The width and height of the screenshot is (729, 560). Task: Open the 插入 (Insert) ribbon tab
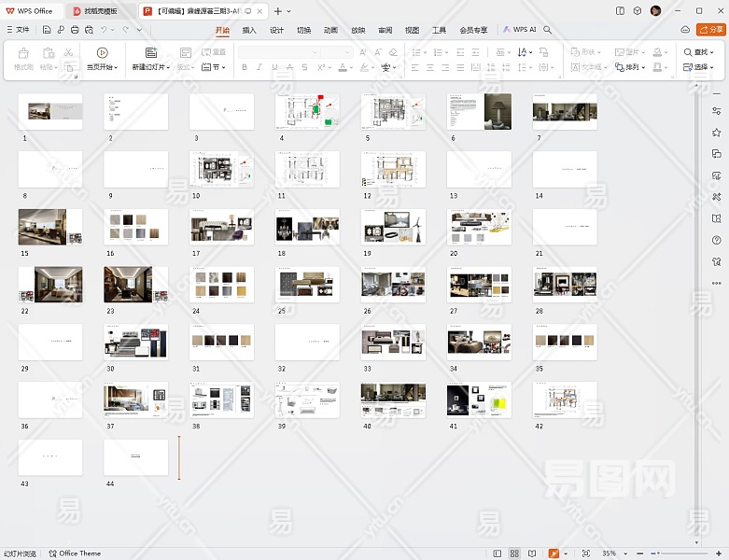[249, 30]
